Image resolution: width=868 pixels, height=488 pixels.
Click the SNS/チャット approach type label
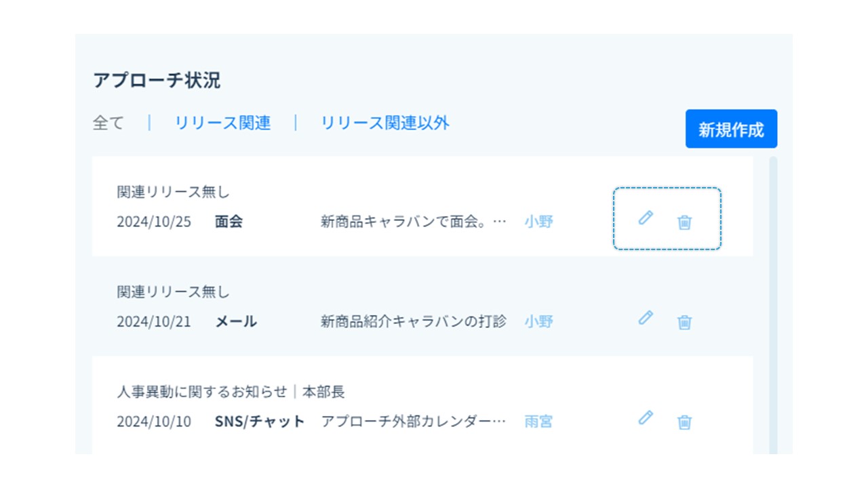click(260, 422)
